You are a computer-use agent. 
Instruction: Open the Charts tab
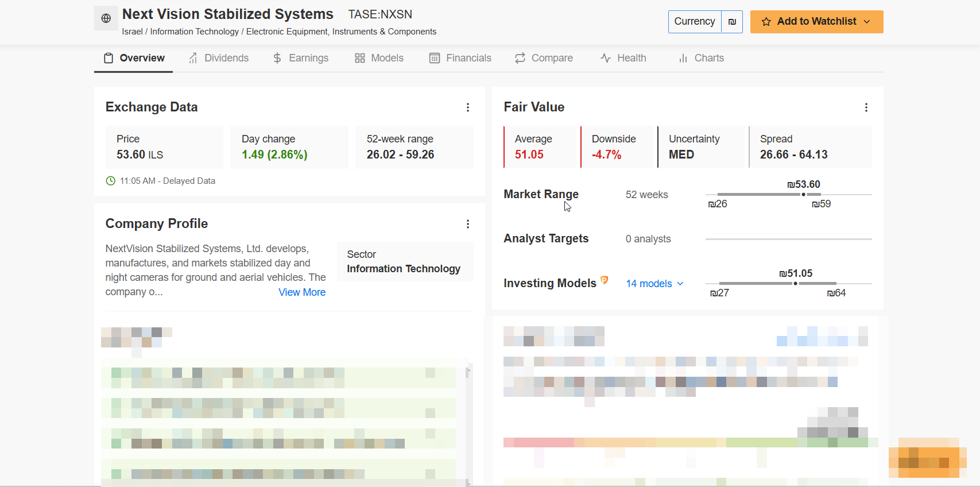click(x=701, y=58)
